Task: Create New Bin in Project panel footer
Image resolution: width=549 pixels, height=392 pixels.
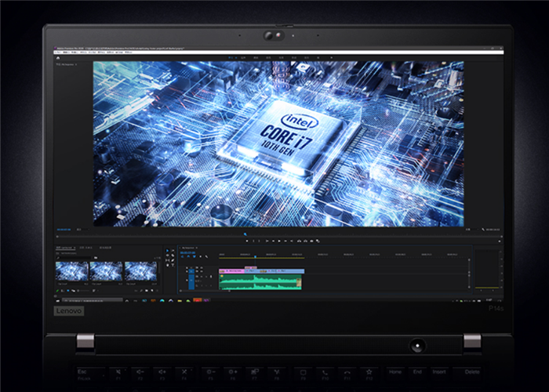Action: pos(147,291)
